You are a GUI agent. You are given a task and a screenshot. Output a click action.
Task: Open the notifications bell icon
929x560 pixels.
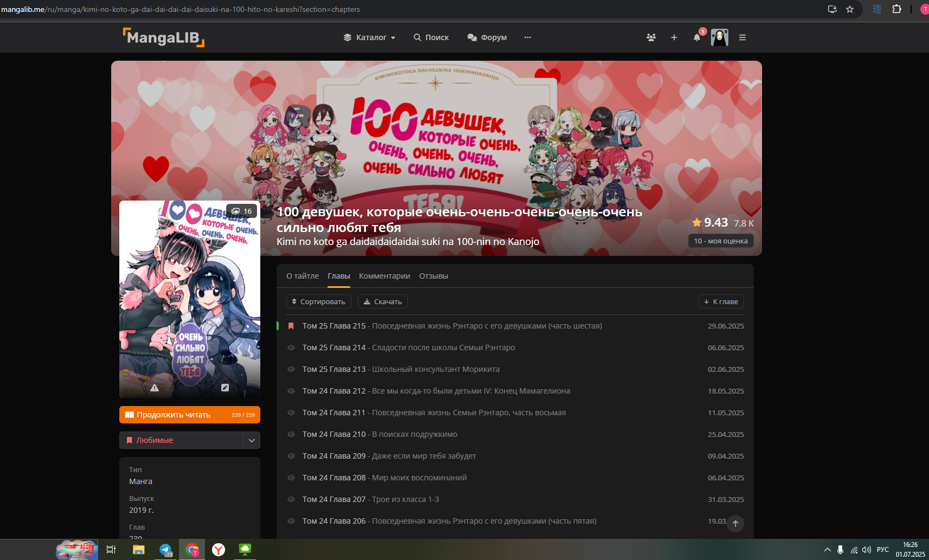pyautogui.click(x=697, y=37)
